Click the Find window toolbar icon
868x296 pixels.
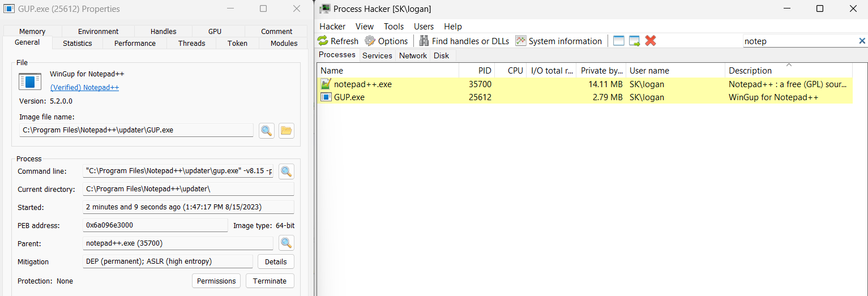(x=619, y=41)
